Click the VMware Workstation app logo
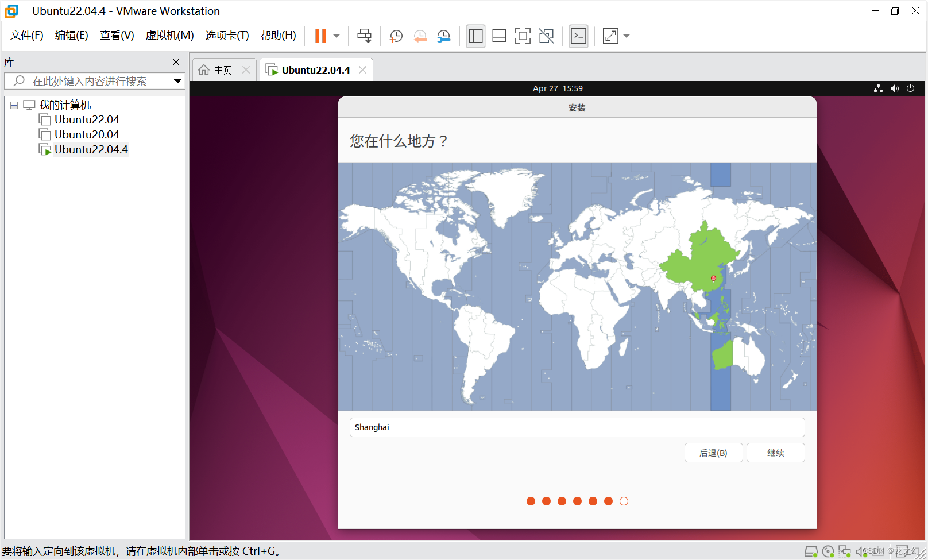Screen dimensions: 928x560 pos(11,11)
